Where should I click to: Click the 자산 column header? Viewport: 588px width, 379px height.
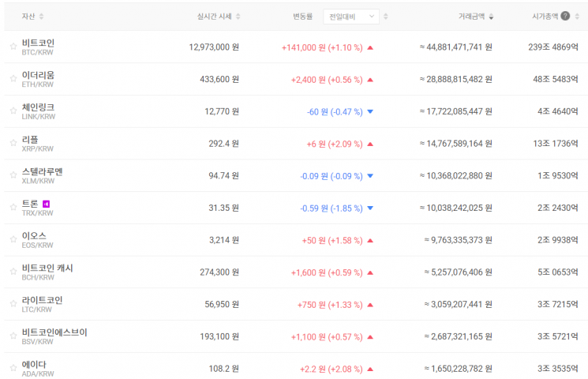[x=28, y=17]
